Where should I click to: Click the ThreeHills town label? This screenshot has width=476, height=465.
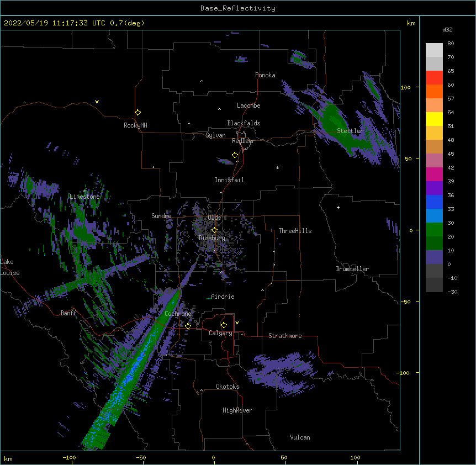295,231
